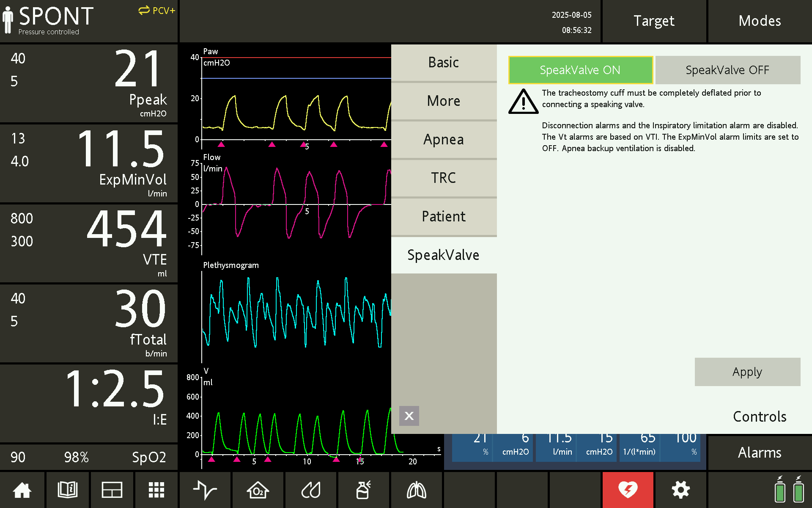Open system settings gear
Image resolution: width=812 pixels, height=508 pixels.
coord(680,490)
